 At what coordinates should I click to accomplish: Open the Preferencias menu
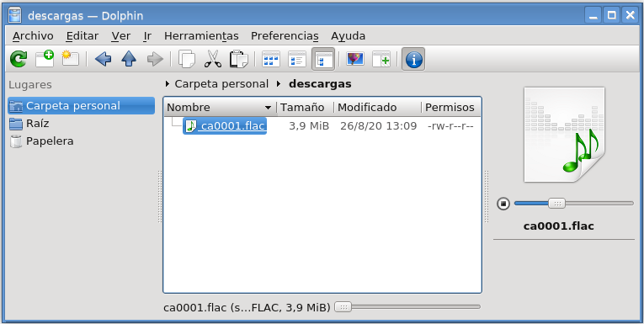pos(285,36)
